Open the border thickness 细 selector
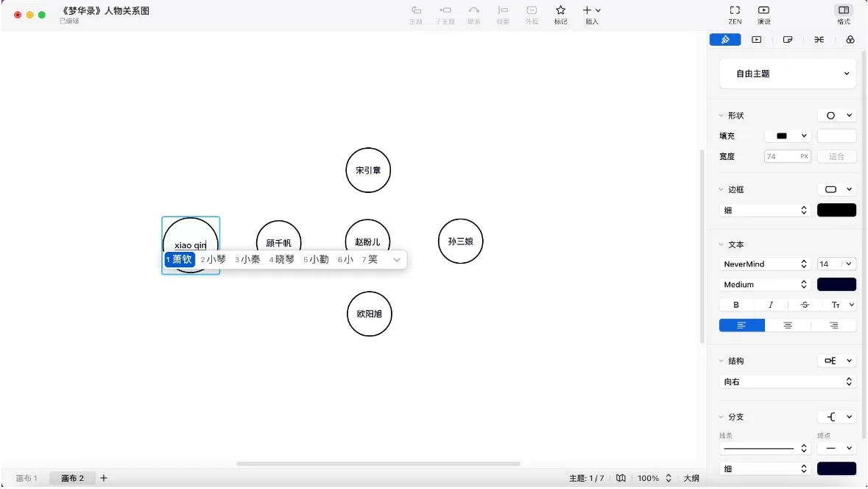The height and width of the screenshot is (489, 868). click(765, 211)
